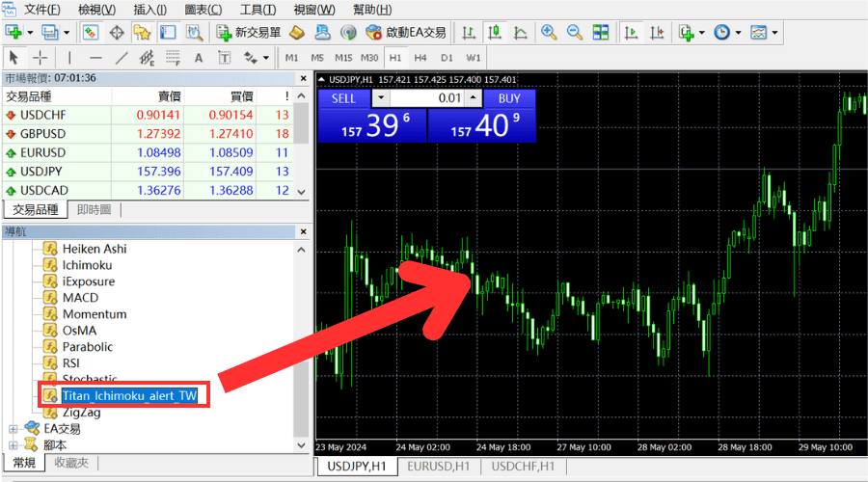Expand the 腳本 scripts tree node
Image resolution: width=868 pixels, height=482 pixels.
[14, 445]
